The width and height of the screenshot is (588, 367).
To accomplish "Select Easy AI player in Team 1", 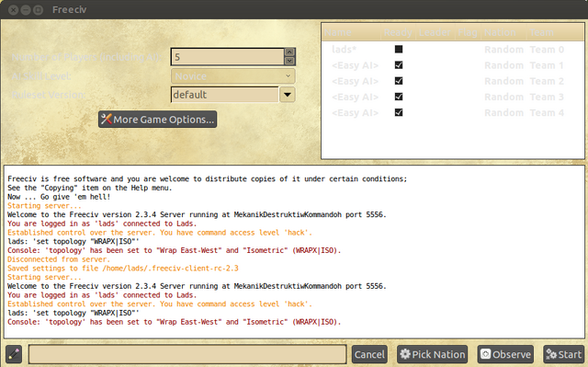I will pyautogui.click(x=453, y=65).
